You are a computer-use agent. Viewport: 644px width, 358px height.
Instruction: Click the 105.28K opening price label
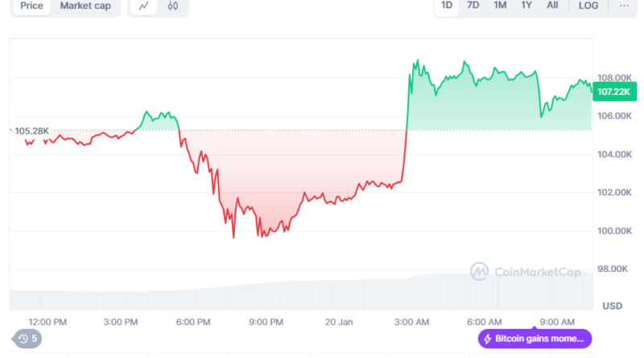tap(31, 130)
